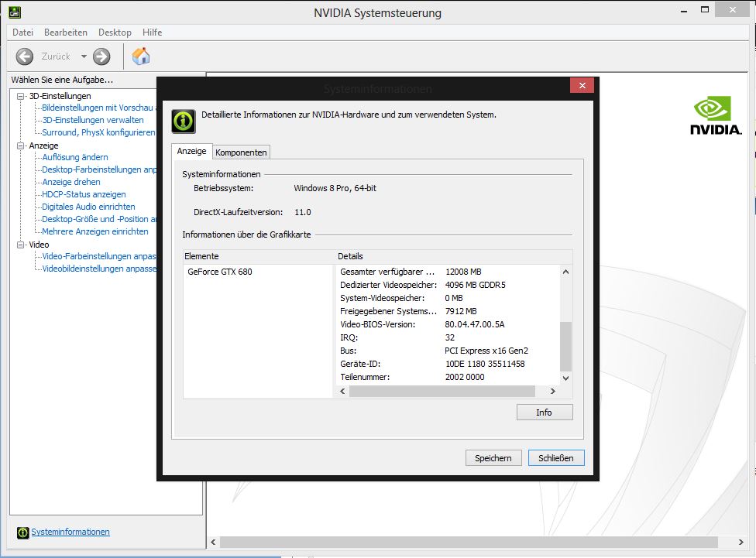Select the Teilenummer row
Viewport: 756px width, 558px height.
coord(448,377)
